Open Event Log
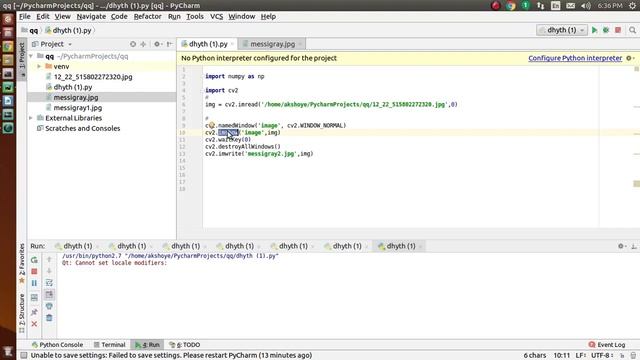Screen dimensions: 640x360 click(607, 345)
